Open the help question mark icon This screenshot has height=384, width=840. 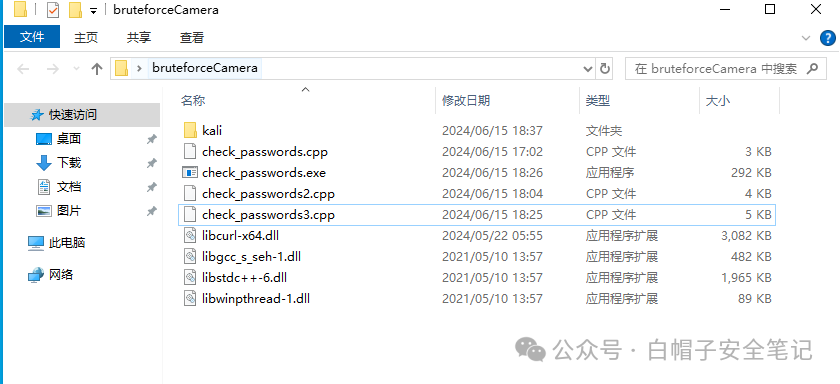tap(828, 38)
